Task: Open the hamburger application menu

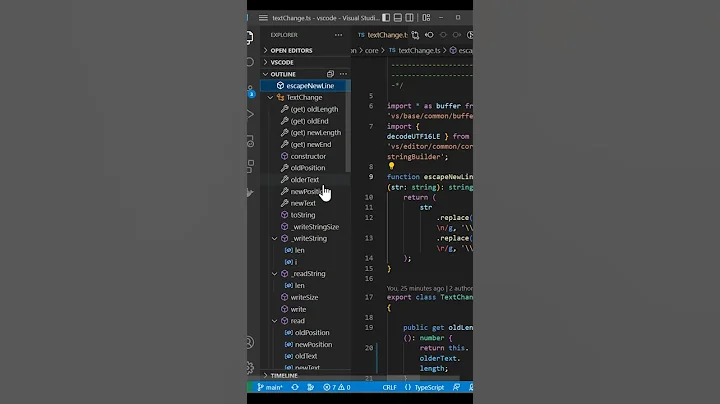Action: click(x=263, y=18)
